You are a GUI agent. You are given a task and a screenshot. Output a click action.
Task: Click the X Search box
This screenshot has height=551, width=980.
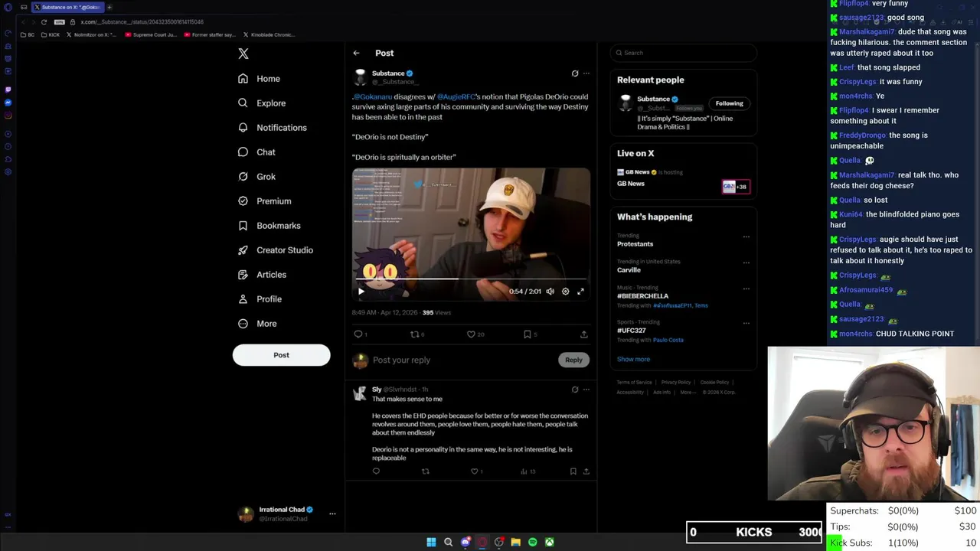click(x=683, y=53)
